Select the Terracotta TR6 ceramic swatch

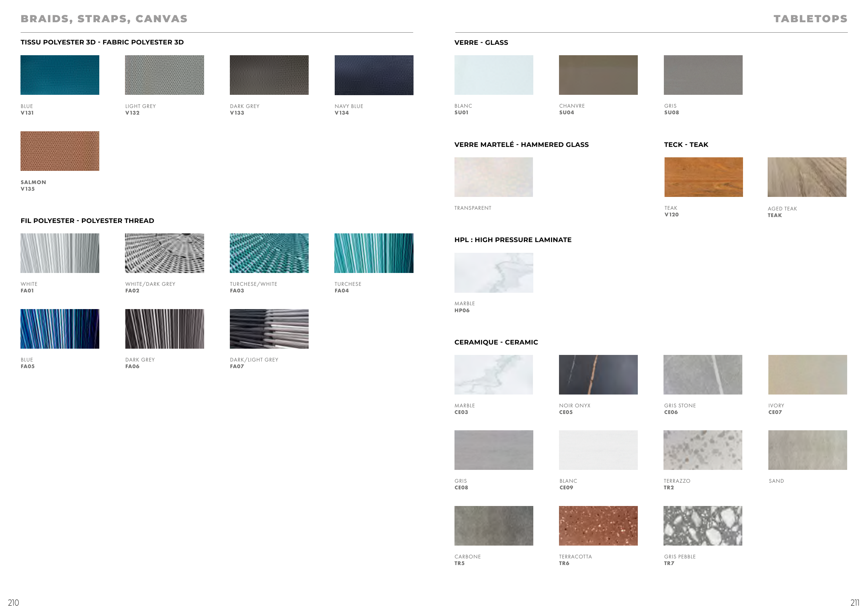tap(598, 525)
